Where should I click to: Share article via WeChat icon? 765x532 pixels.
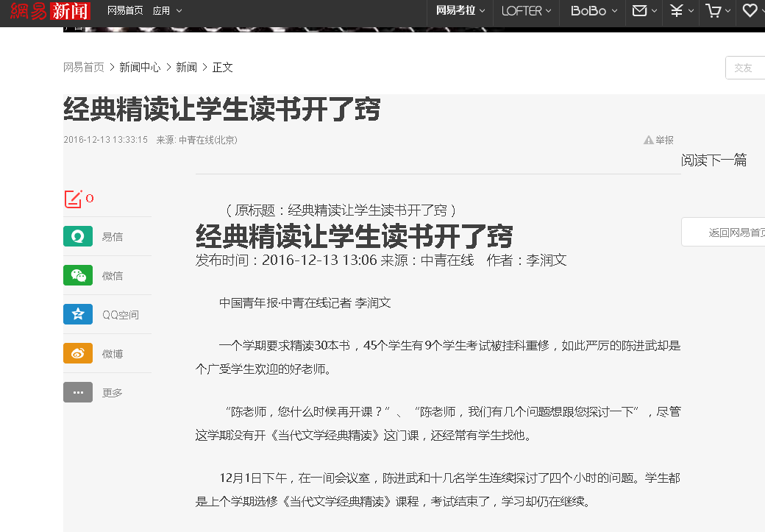(78, 275)
